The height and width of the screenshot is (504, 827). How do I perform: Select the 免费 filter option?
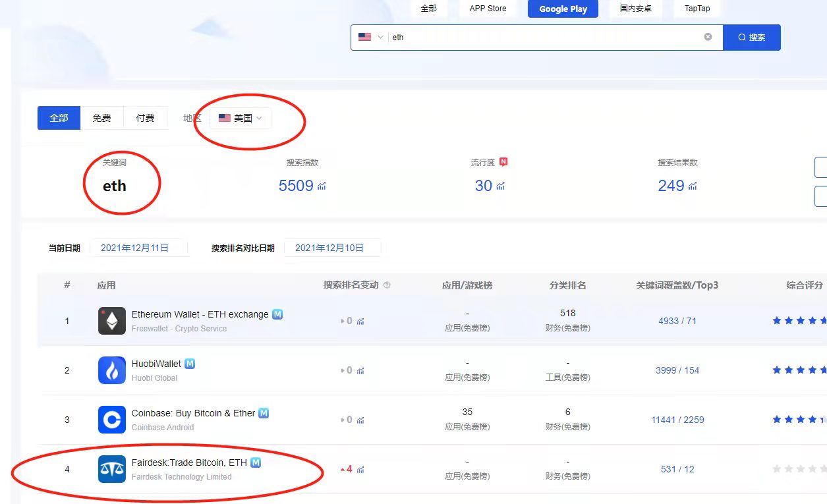click(x=101, y=118)
